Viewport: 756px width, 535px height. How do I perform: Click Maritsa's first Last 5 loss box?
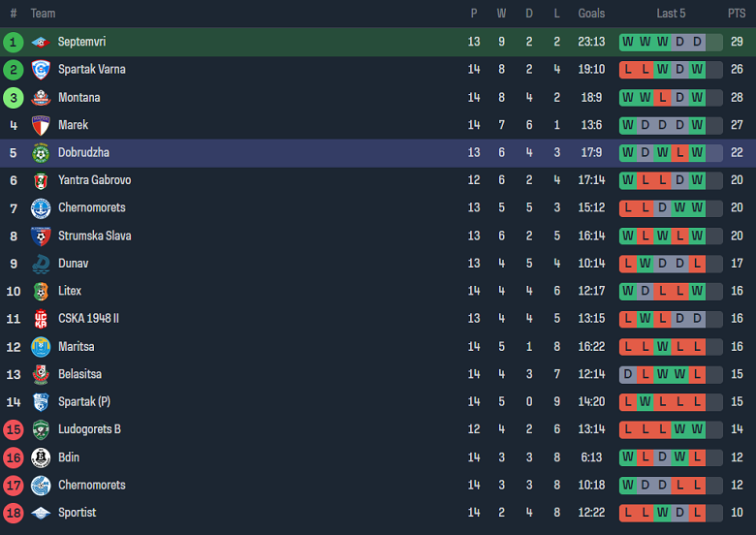(627, 347)
